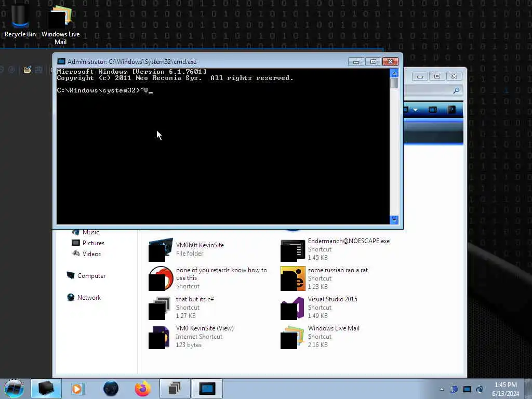Click 'Visual Studio 2015' file name text
Viewport: 532px width, 399px height.
click(332, 299)
